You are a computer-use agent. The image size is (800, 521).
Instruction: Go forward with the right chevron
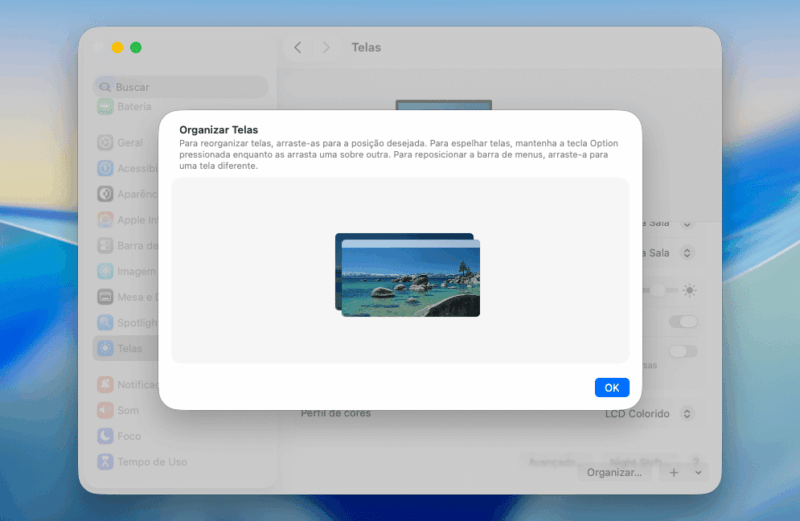click(327, 47)
